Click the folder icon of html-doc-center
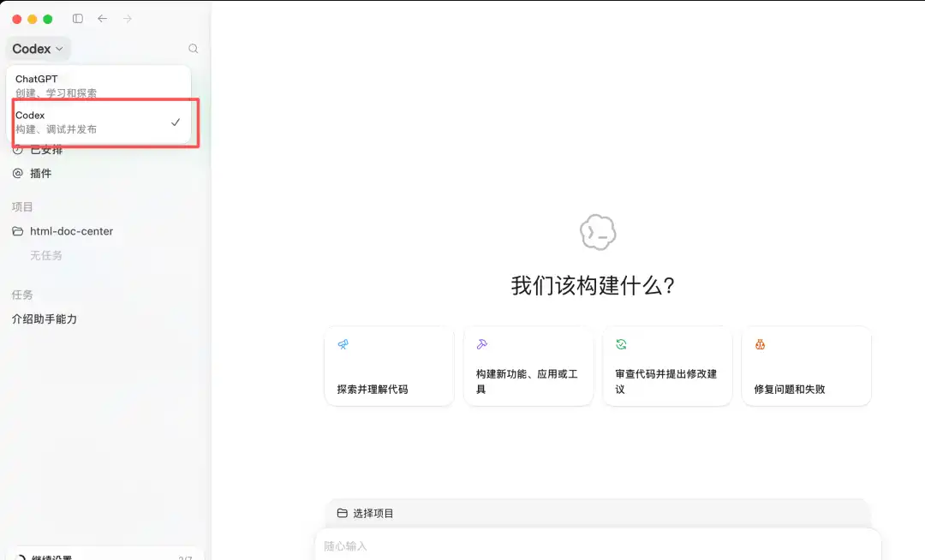Image resolution: width=925 pixels, height=560 pixels. [18, 231]
